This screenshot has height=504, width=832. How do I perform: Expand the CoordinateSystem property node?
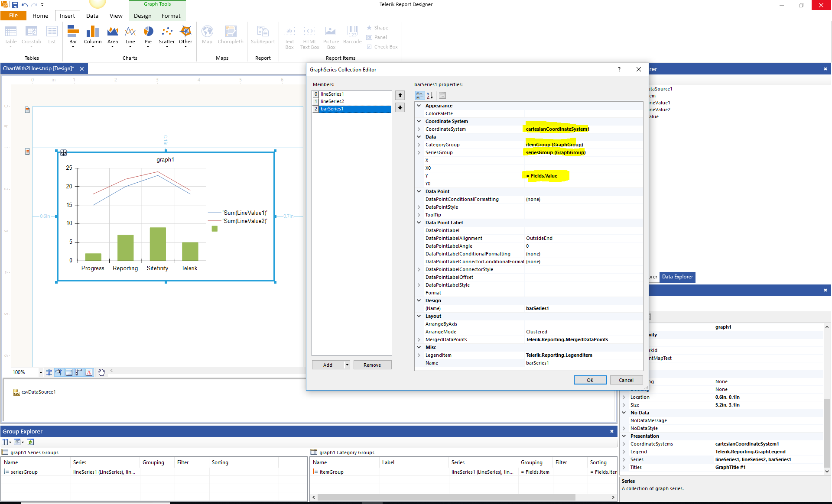(419, 129)
